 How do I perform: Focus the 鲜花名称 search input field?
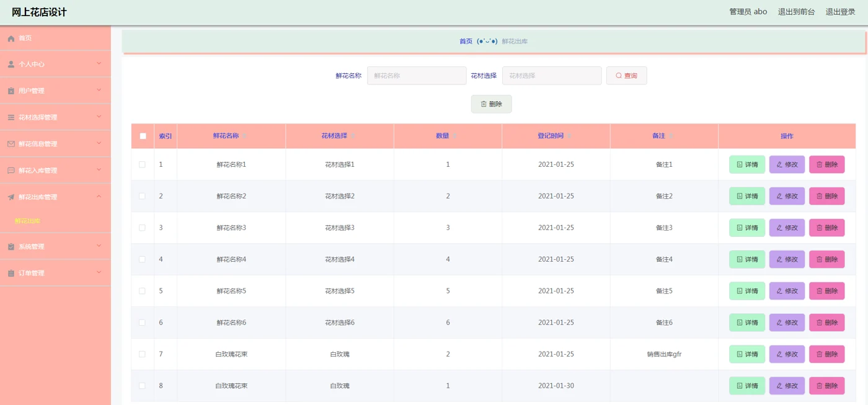click(x=417, y=76)
